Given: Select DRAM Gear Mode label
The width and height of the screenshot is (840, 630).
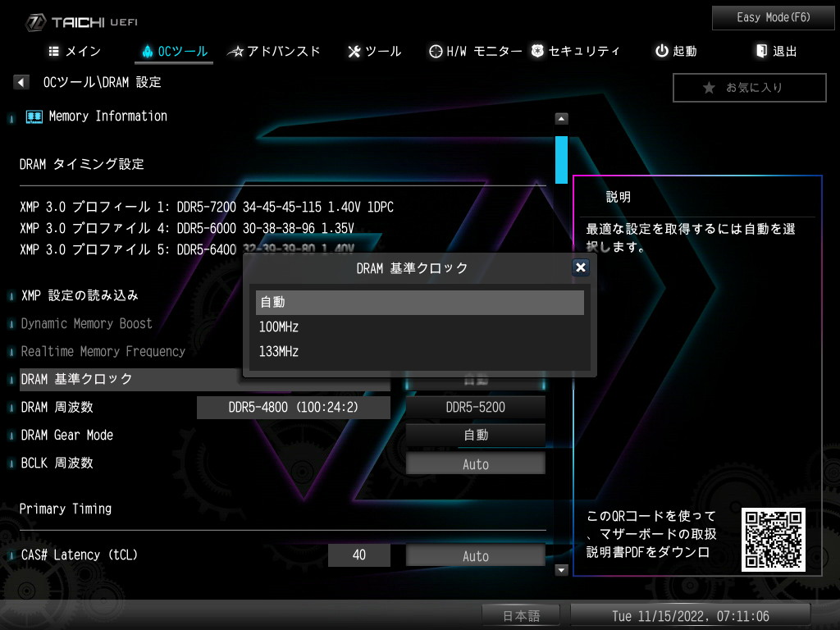Looking at the screenshot, I should [67, 435].
